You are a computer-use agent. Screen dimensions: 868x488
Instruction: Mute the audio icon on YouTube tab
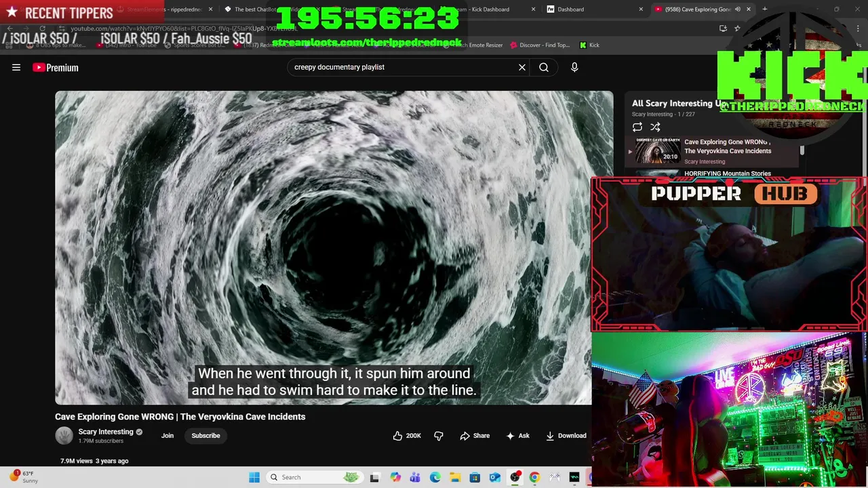coord(738,9)
